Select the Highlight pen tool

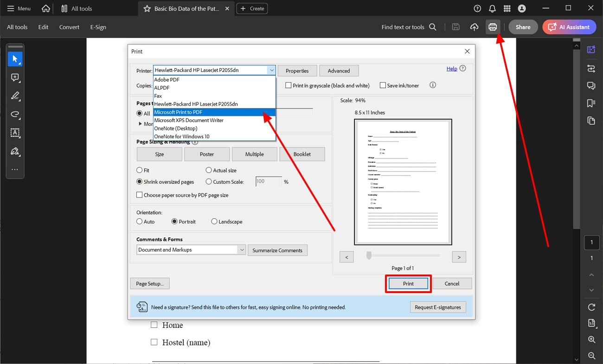(x=15, y=96)
